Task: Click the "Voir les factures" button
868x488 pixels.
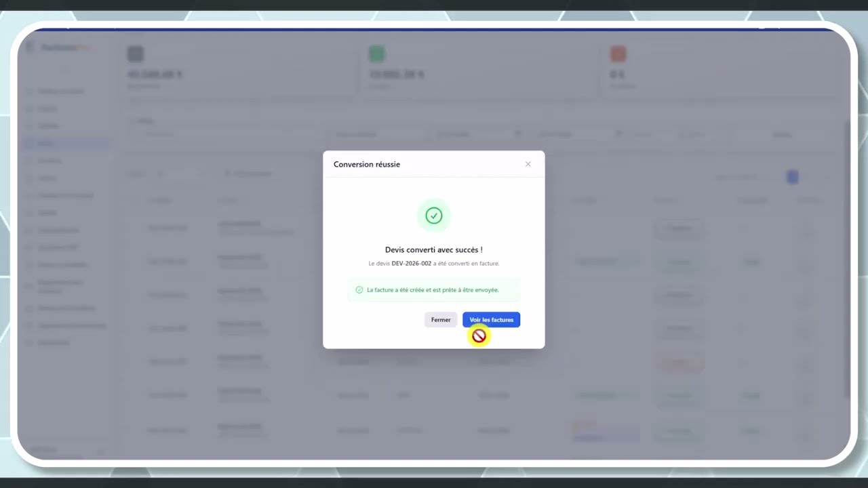Action: [x=491, y=320]
